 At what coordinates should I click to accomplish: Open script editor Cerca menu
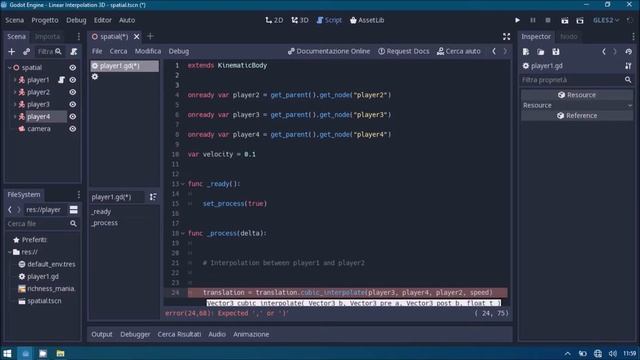pos(118,51)
